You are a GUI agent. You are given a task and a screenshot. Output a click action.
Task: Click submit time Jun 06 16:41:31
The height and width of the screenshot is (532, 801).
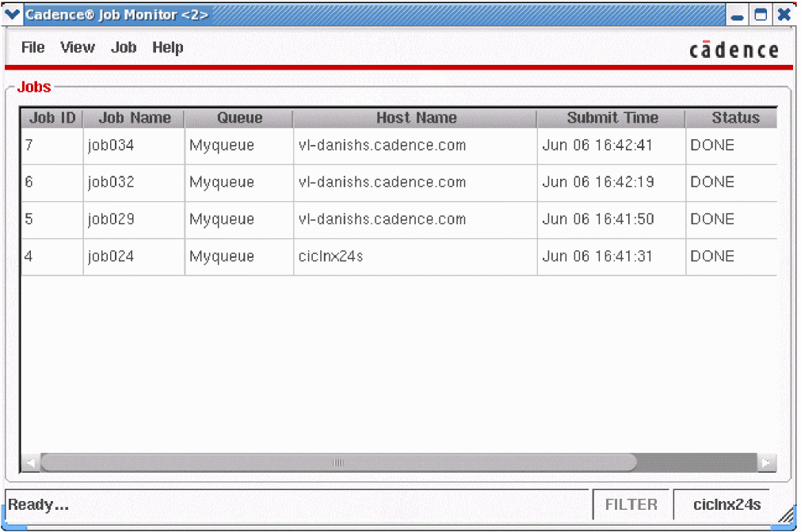pyautogui.click(x=612, y=256)
